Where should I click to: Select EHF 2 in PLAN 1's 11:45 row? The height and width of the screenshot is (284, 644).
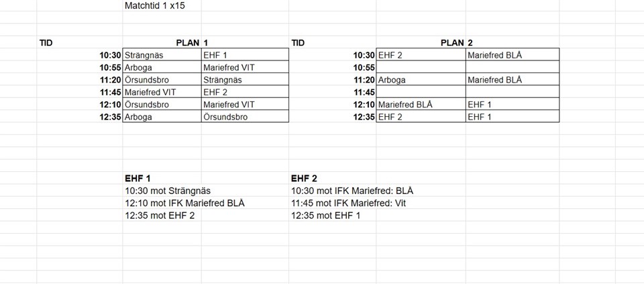coord(216,92)
